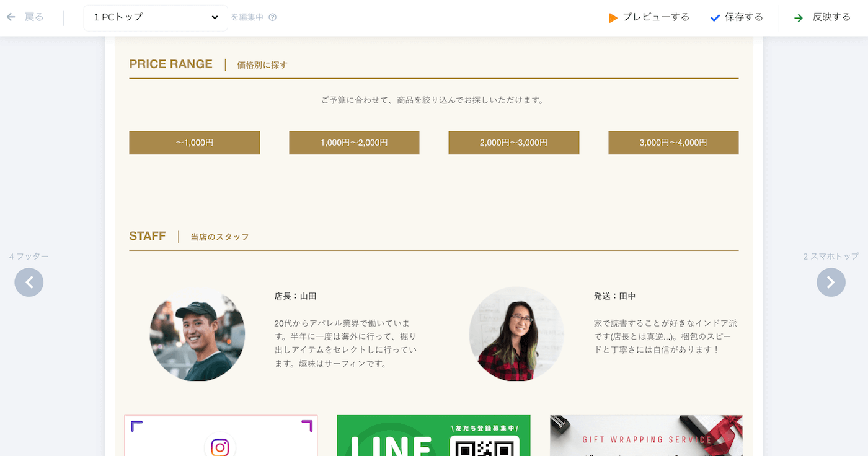Open the 1 PCトップ page dropdown
Screen dimensions: 868x456
coord(156,17)
